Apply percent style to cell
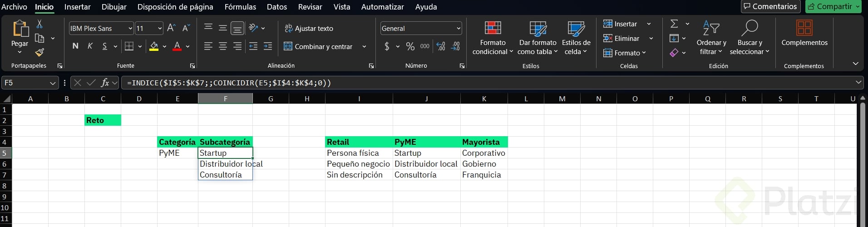 tap(410, 46)
